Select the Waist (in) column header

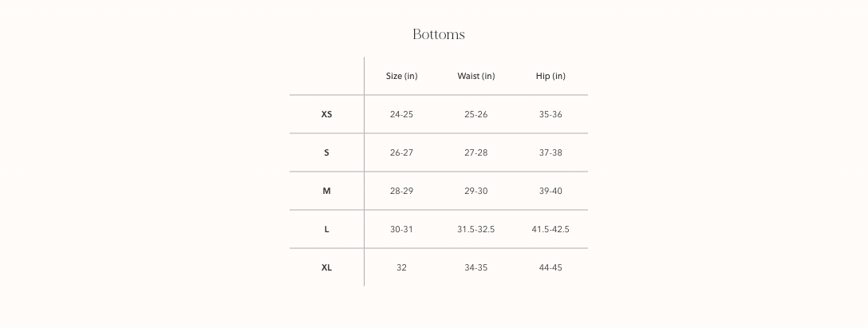click(x=475, y=76)
